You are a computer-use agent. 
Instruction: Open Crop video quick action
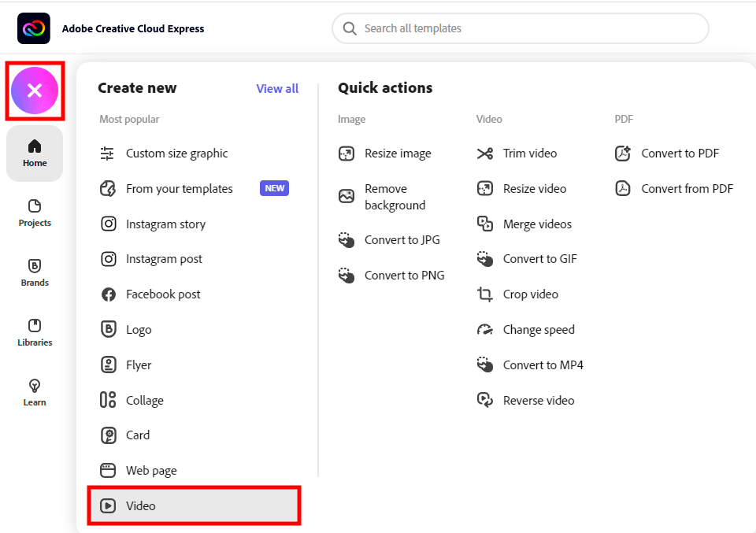530,294
